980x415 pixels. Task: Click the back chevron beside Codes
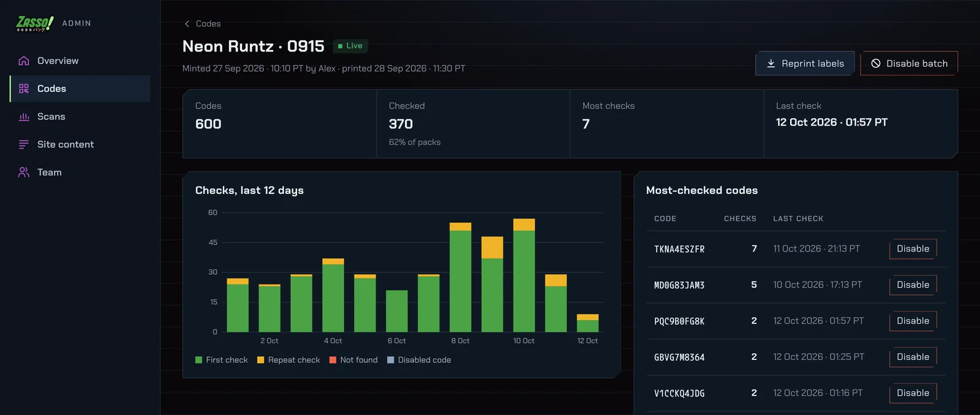(187, 24)
